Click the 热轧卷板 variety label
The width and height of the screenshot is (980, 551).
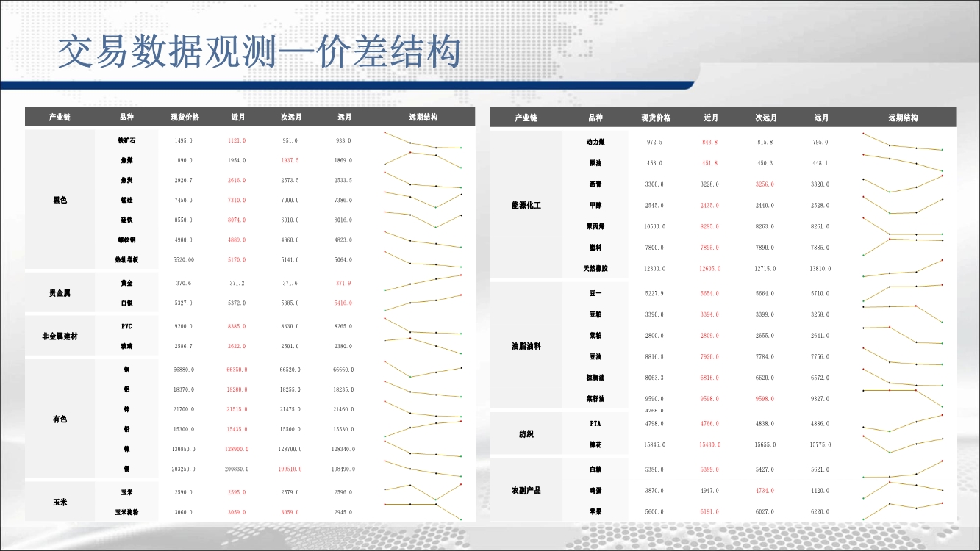[126, 259]
